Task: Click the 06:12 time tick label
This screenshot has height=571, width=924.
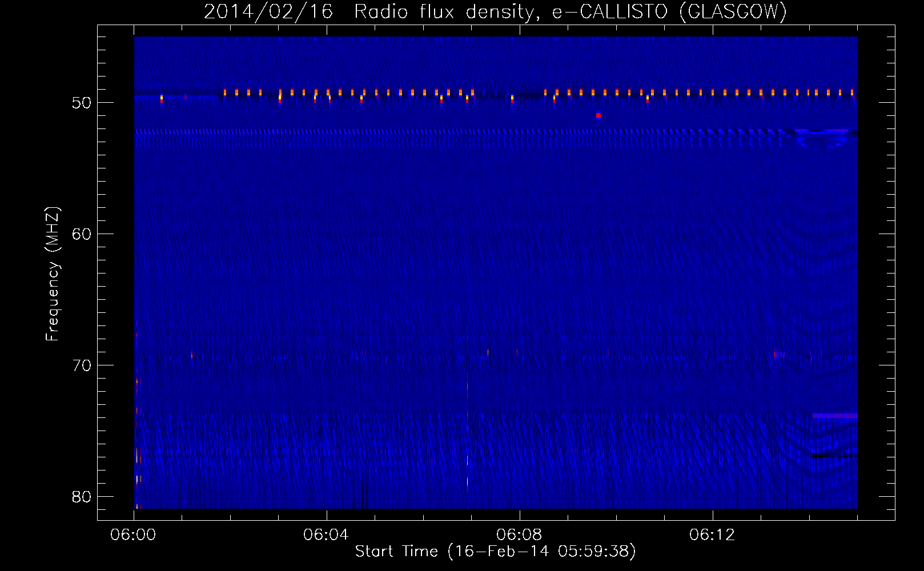Action: [712, 535]
